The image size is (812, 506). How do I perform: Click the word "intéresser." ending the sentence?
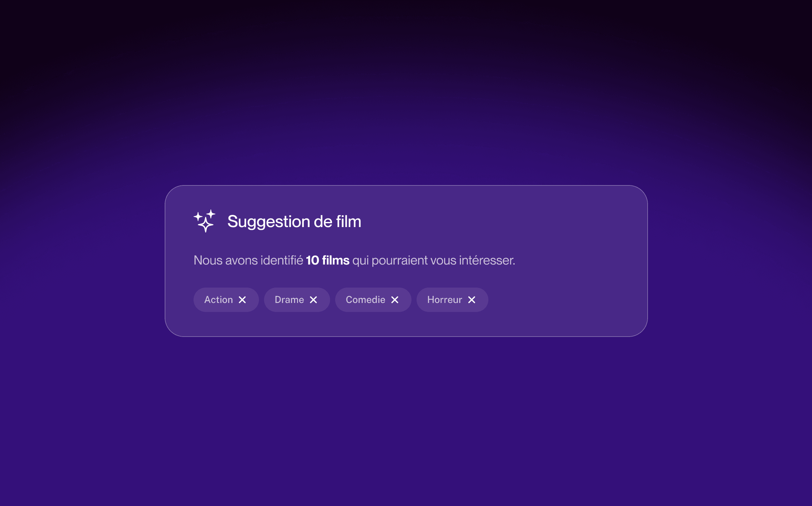click(x=487, y=260)
